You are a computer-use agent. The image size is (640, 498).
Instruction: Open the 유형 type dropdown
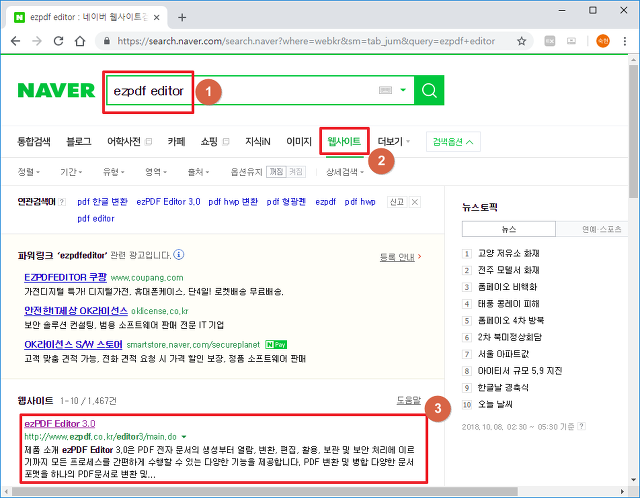[x=113, y=172]
